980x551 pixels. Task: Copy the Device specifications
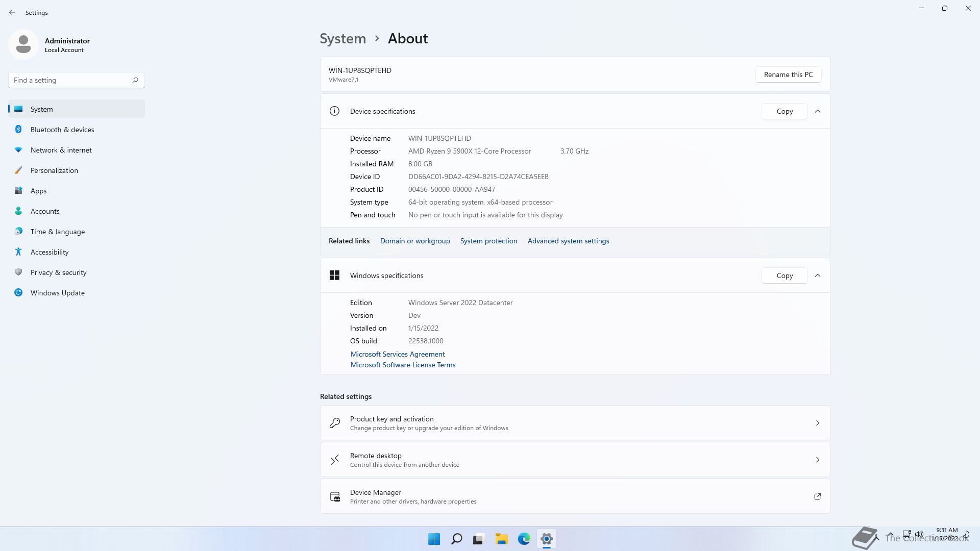pos(784,111)
